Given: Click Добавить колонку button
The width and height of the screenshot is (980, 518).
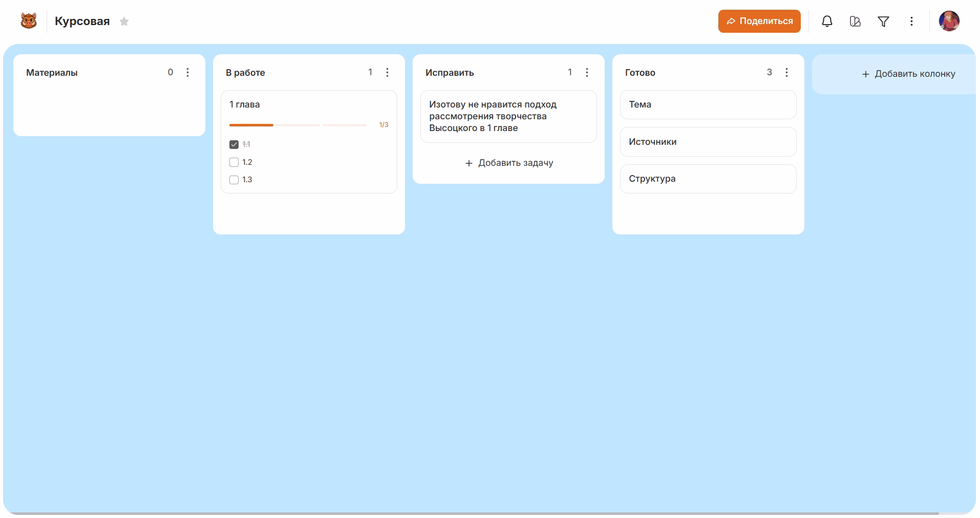Looking at the screenshot, I should [908, 74].
